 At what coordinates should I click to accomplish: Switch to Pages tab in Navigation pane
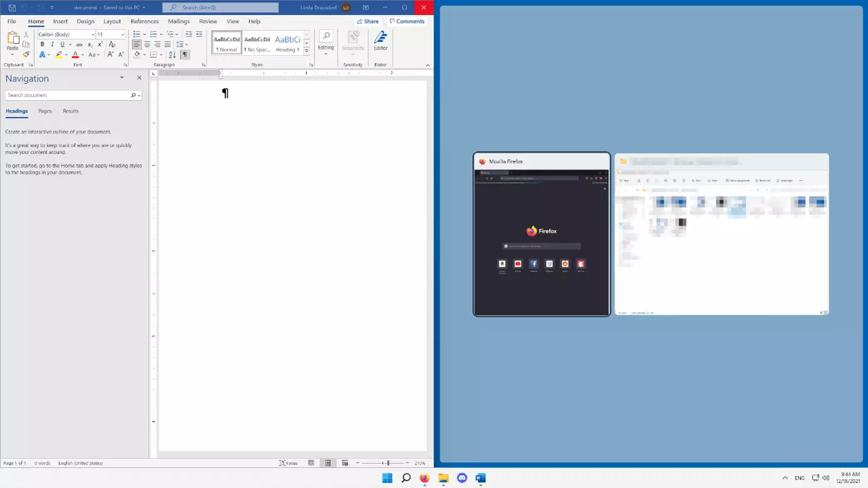(45, 111)
